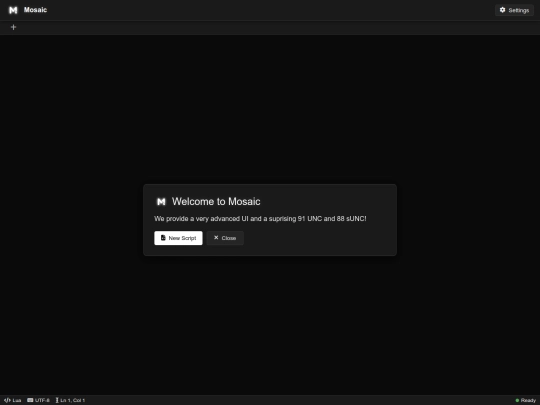Screen dimensions: 540x405
Task: Create a New Script from the welcome dialog
Action: pyautogui.click(x=178, y=238)
